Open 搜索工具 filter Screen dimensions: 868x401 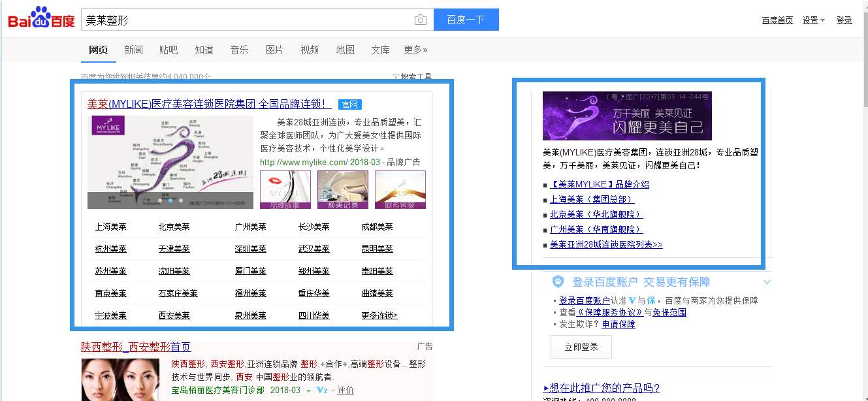[412, 77]
